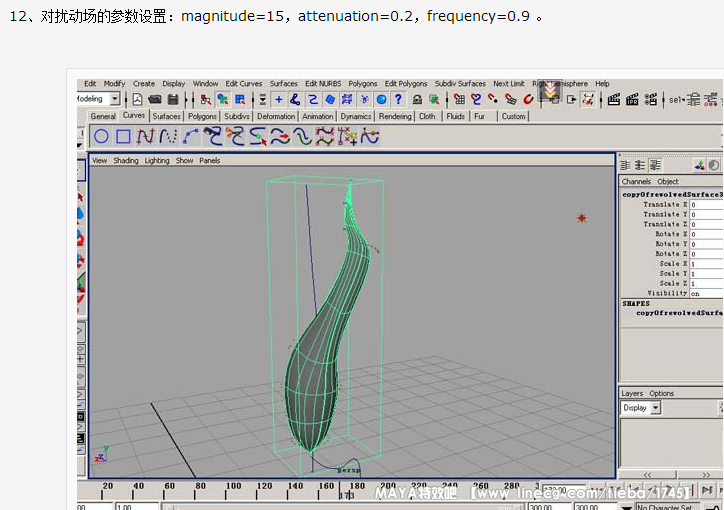Open the Modeling menu set dropdown
724x510 pixels.
(x=115, y=99)
